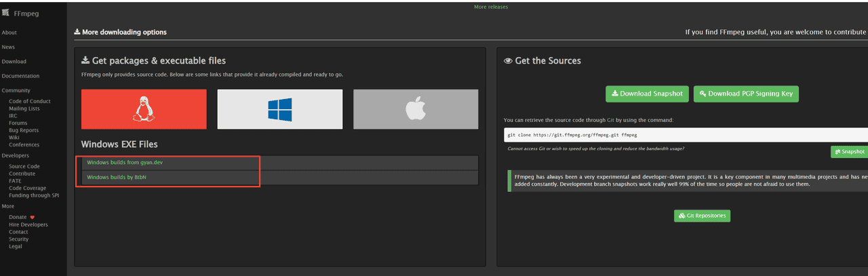The image size is (868, 276).
Task: Click the git clone command field
Action: click(x=685, y=135)
